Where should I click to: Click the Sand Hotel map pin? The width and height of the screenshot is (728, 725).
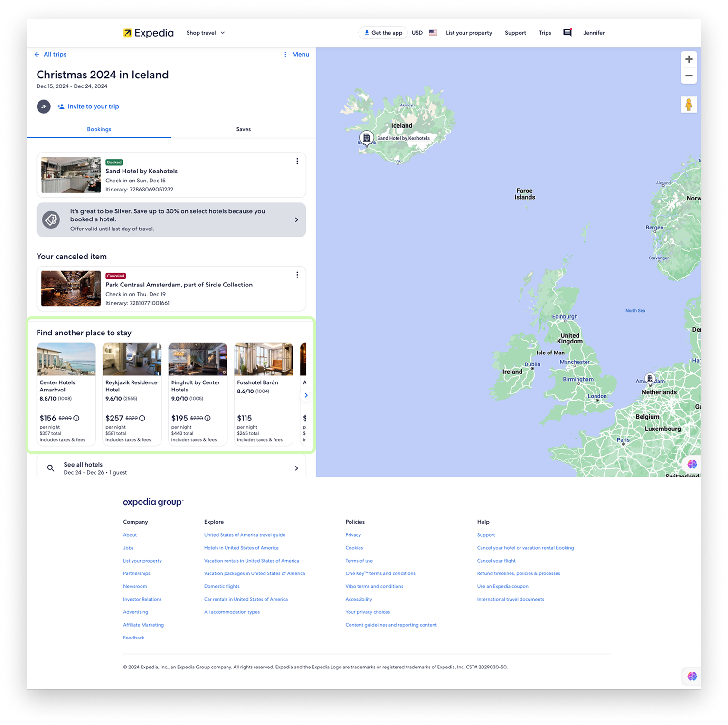point(366,138)
